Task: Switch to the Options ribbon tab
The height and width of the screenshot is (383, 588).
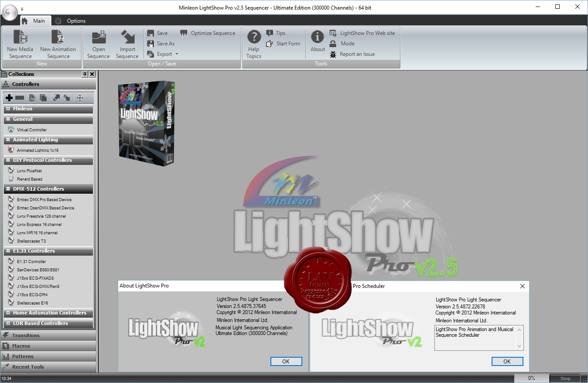Action: pos(70,21)
